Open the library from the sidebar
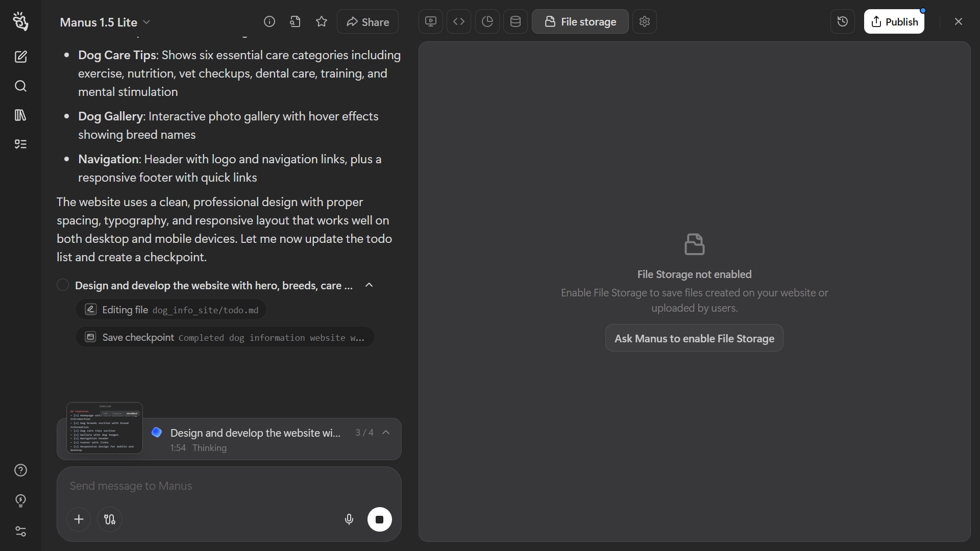Viewport: 980px width, 551px height. point(21,115)
